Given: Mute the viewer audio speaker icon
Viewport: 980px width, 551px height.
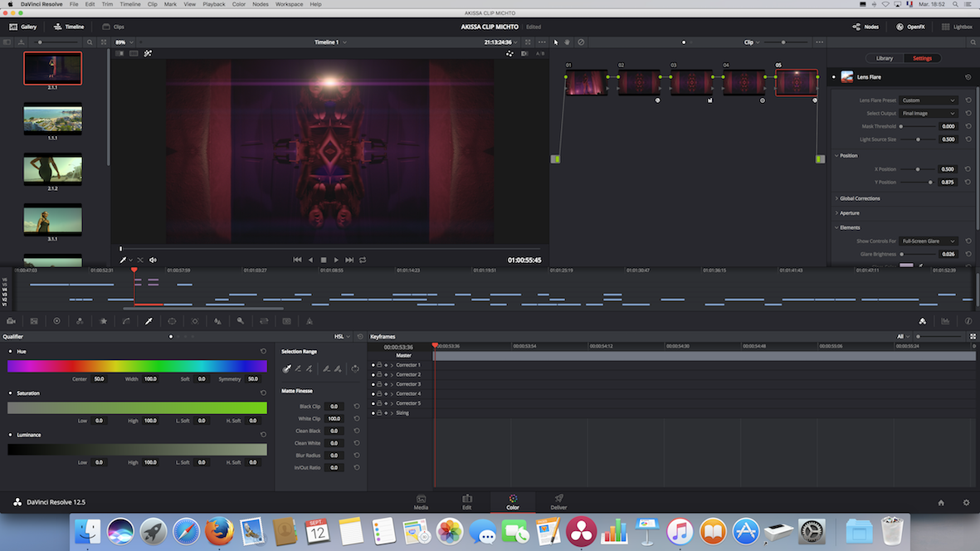Looking at the screenshot, I should (x=154, y=260).
